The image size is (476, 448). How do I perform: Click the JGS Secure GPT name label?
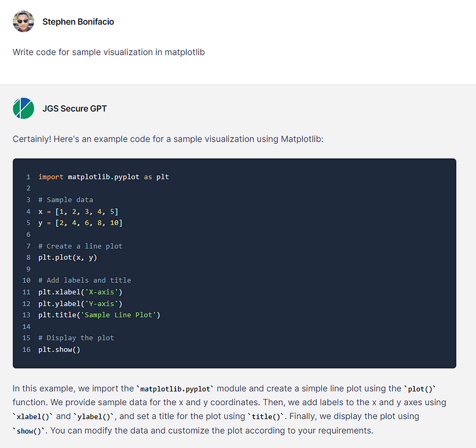(x=75, y=109)
